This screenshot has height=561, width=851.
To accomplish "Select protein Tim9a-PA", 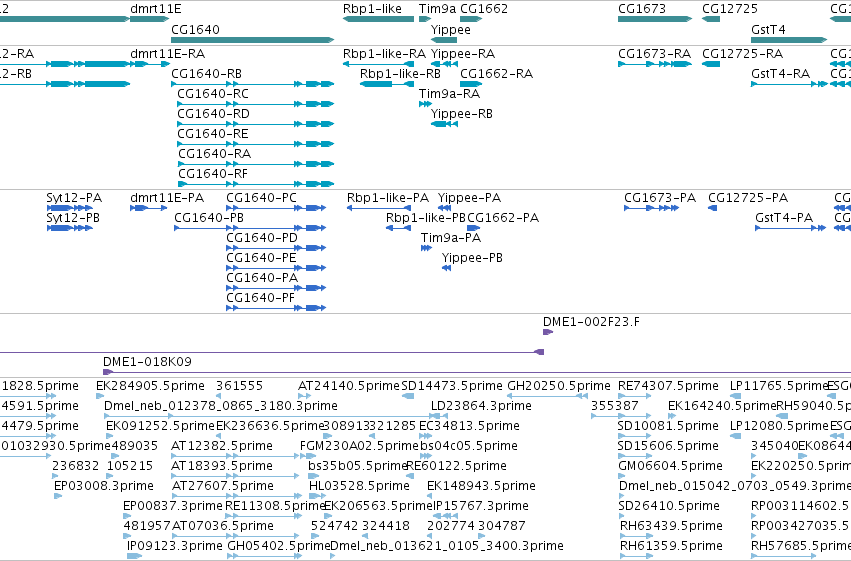I will pyautogui.click(x=427, y=248).
